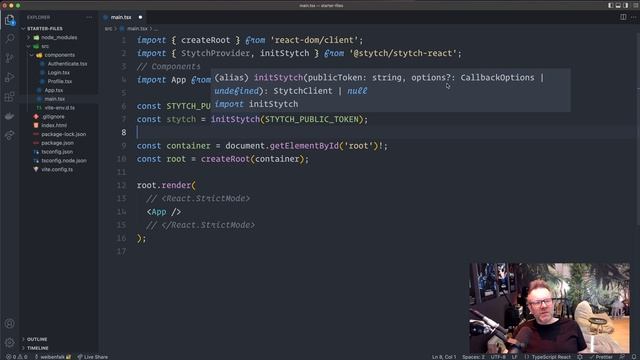640x360 pixels.
Task: Open the Source Control view
Action: pyautogui.click(x=10, y=58)
